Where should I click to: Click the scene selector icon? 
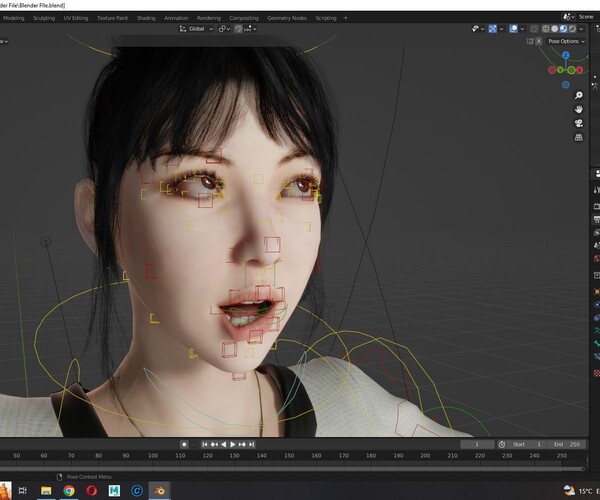point(566,17)
